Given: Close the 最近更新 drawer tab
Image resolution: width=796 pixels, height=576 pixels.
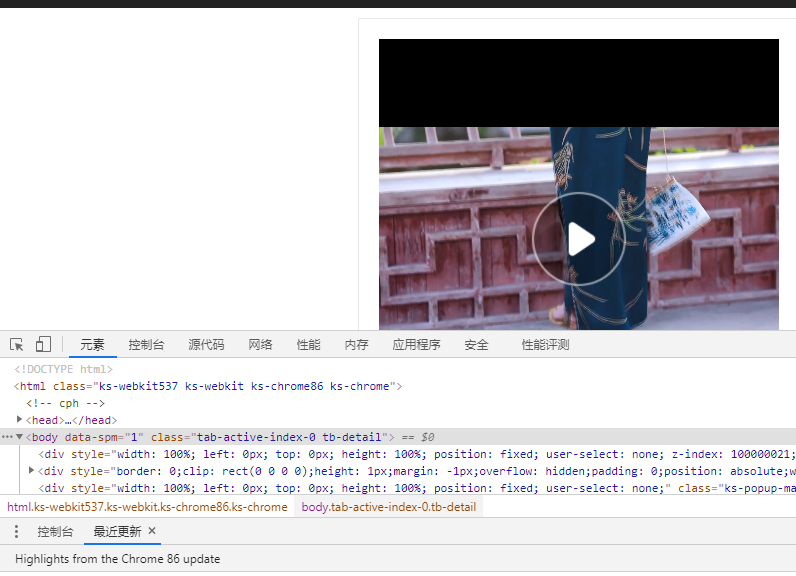Looking at the screenshot, I should pyautogui.click(x=152, y=531).
